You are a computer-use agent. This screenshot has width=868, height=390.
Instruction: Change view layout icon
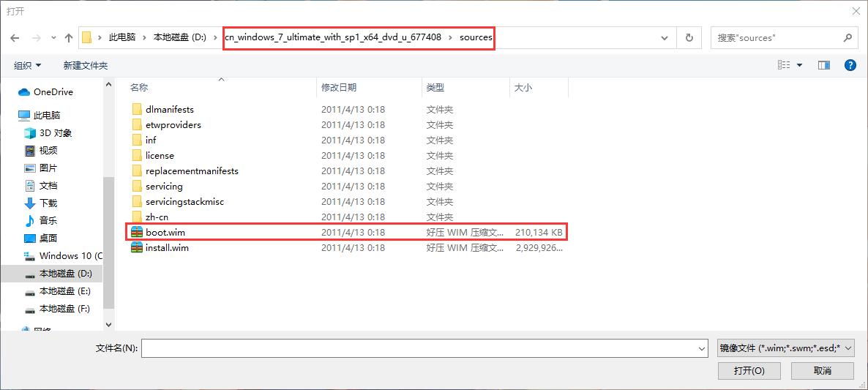[x=784, y=65]
